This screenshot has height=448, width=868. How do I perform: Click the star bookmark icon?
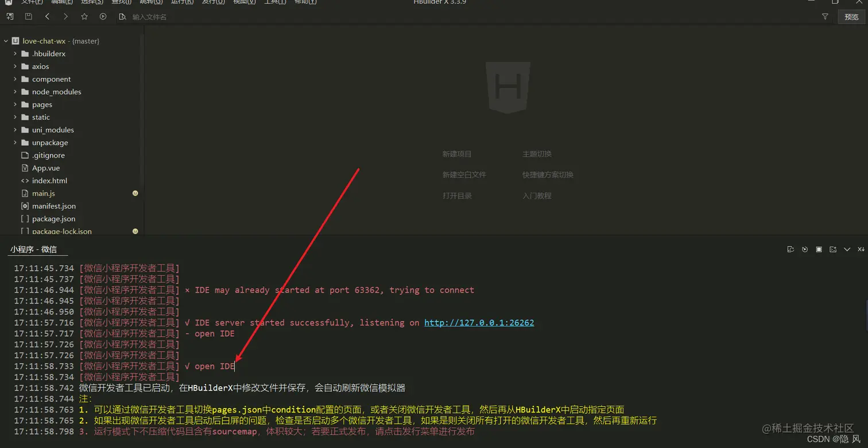click(x=84, y=17)
